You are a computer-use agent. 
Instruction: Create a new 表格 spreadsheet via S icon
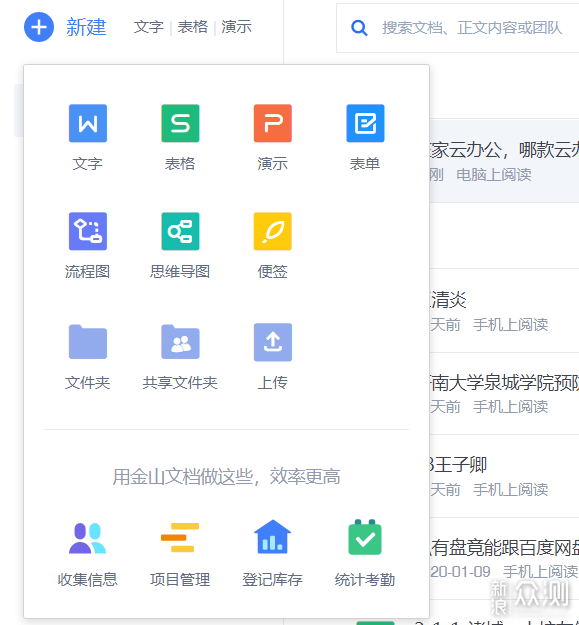(x=180, y=123)
